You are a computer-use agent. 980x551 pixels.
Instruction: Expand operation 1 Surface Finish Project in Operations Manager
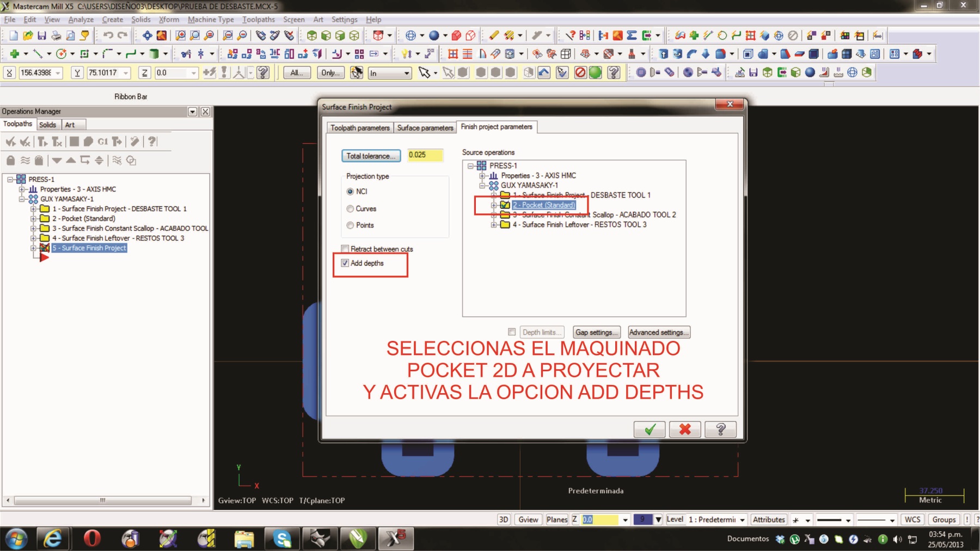click(x=33, y=209)
